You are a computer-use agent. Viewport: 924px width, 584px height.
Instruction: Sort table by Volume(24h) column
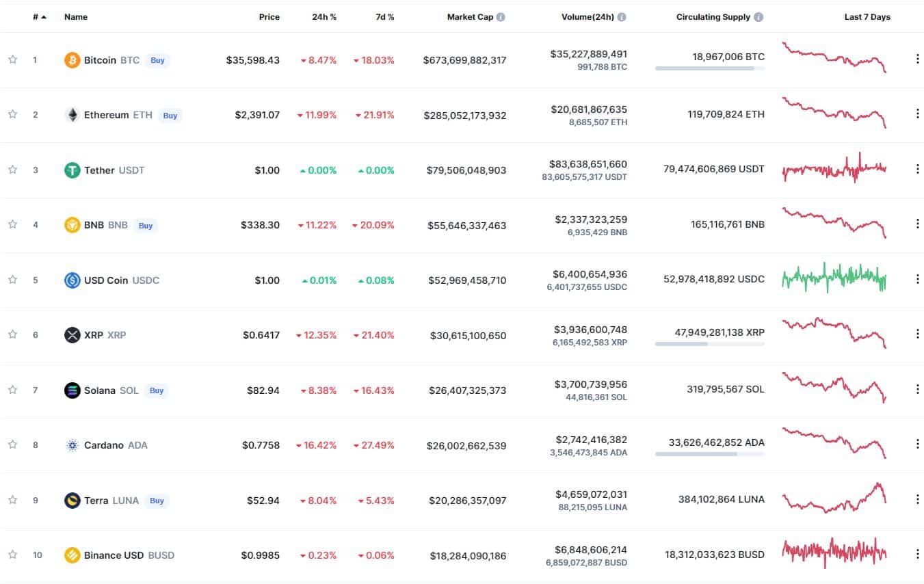tap(588, 17)
